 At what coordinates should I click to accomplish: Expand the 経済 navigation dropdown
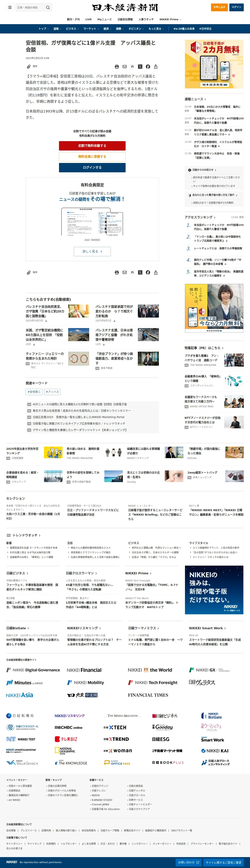[x=107, y=29]
